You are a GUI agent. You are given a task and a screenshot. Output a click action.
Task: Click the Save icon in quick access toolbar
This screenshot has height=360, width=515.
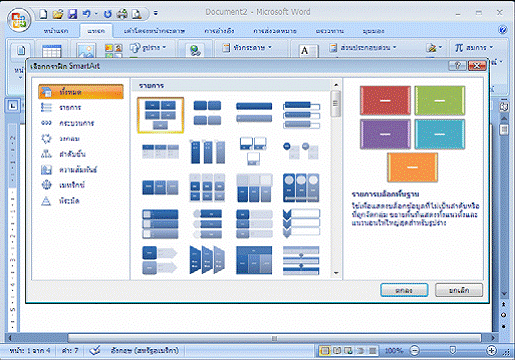pos(73,14)
